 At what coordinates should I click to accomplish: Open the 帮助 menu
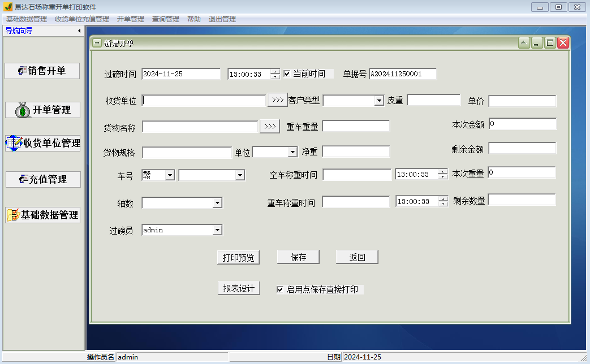point(193,19)
